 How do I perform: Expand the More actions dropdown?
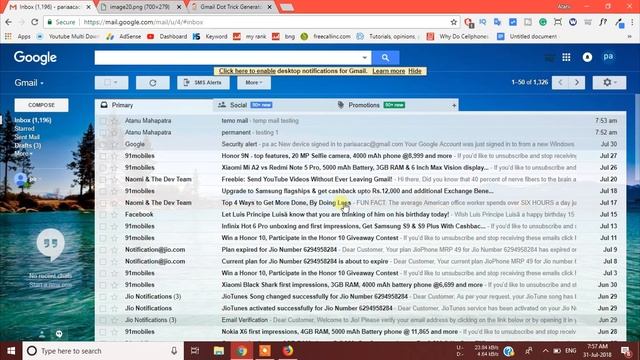[x=253, y=83]
